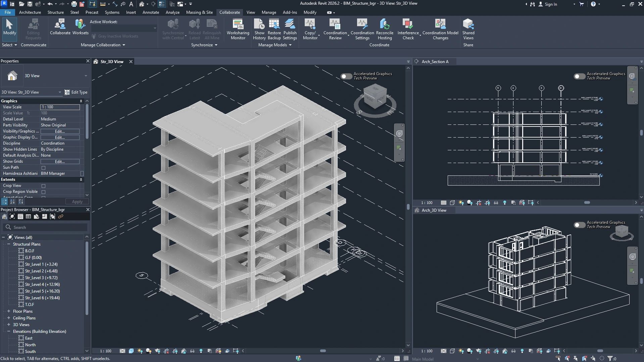The image size is (644, 362).
Task: Click Edit button for Visibility/Graphics
Action: tap(60, 132)
